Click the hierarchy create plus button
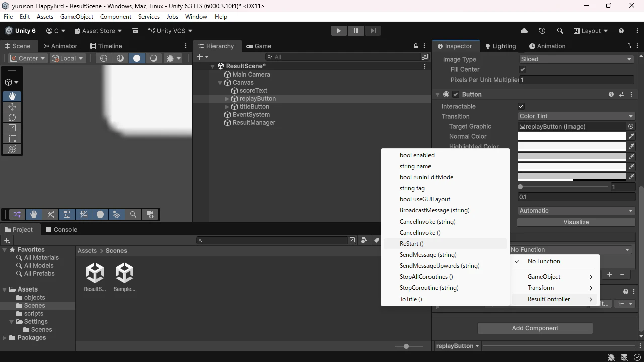 click(200, 57)
